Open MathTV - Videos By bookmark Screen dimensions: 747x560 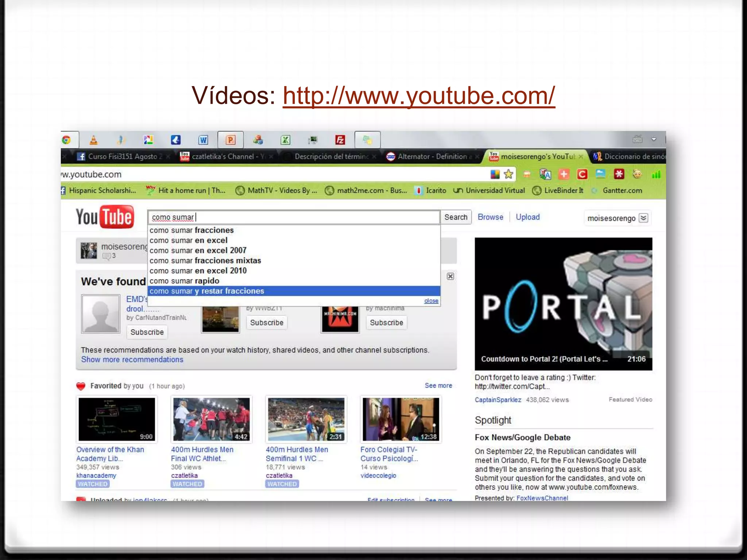coord(276,190)
